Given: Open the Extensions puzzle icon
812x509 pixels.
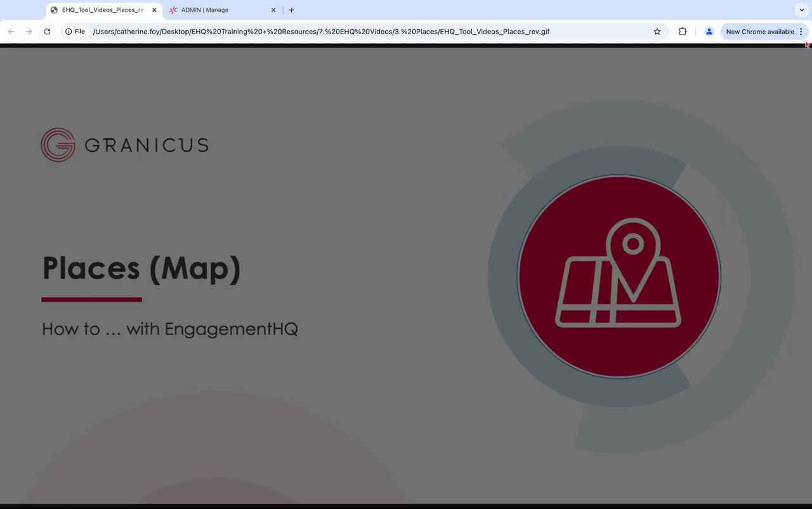Looking at the screenshot, I should tap(683, 31).
